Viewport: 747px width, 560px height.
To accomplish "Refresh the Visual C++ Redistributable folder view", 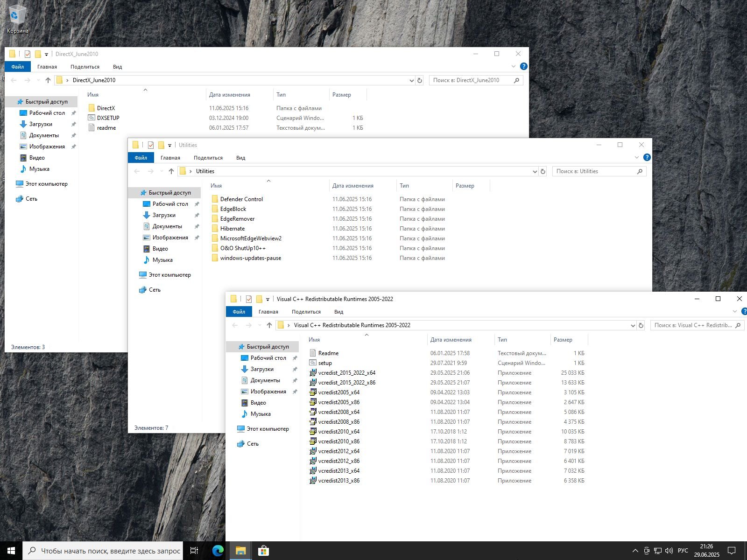I will 641,325.
